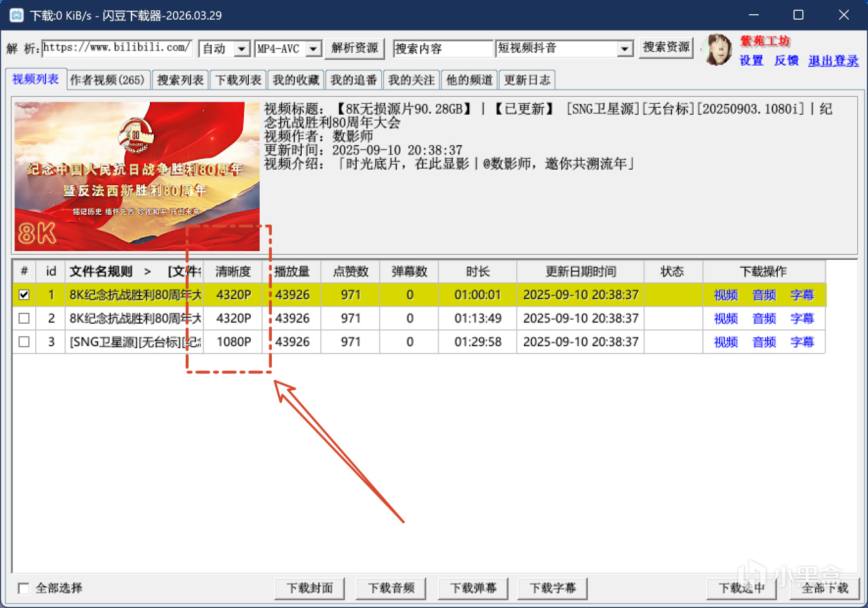Open the video cover thumbnail

coord(138,176)
